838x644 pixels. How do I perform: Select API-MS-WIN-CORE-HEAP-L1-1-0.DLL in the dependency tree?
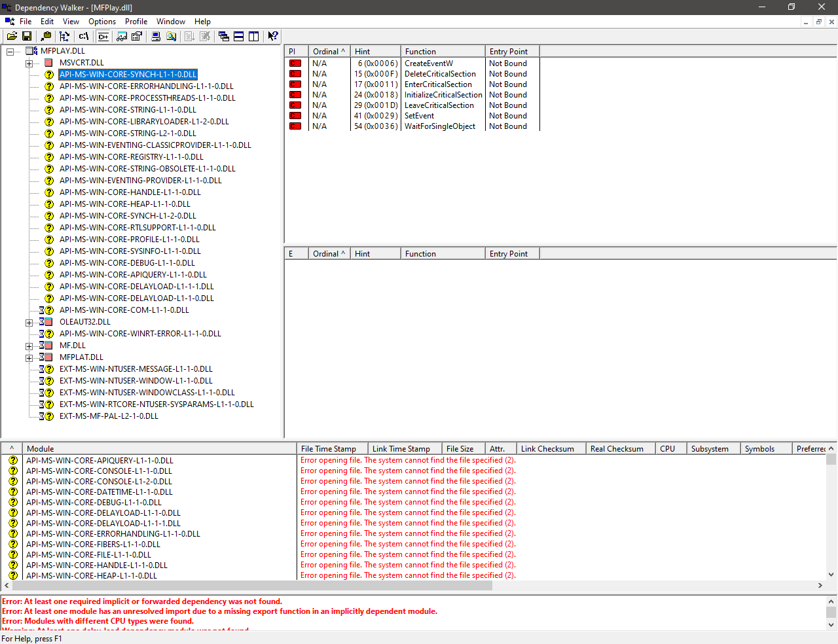(124, 204)
